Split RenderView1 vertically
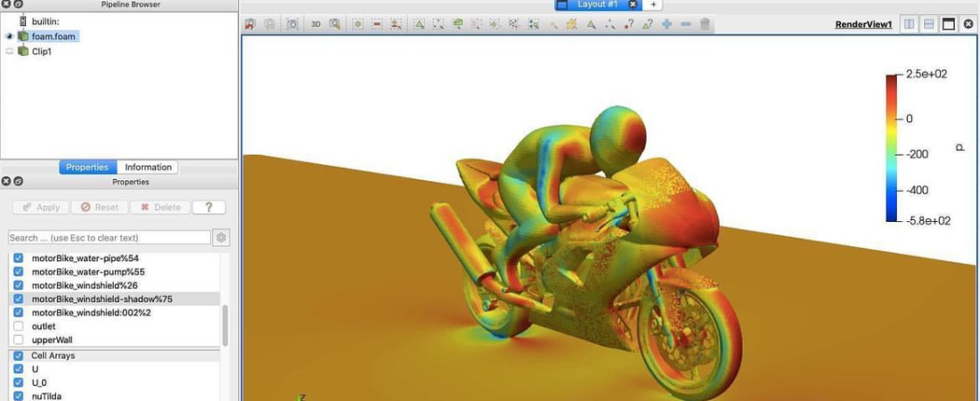This screenshot has width=980, height=401. point(928,24)
